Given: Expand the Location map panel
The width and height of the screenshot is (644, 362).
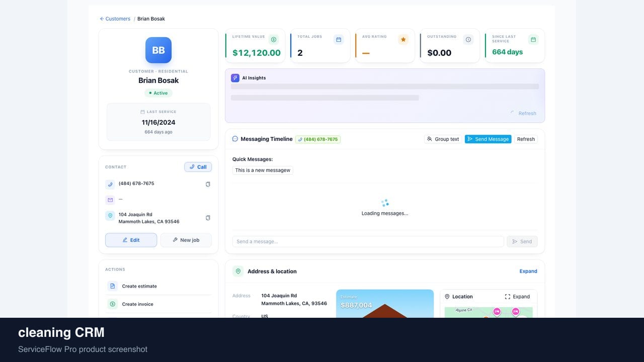Looking at the screenshot, I should pos(517,297).
